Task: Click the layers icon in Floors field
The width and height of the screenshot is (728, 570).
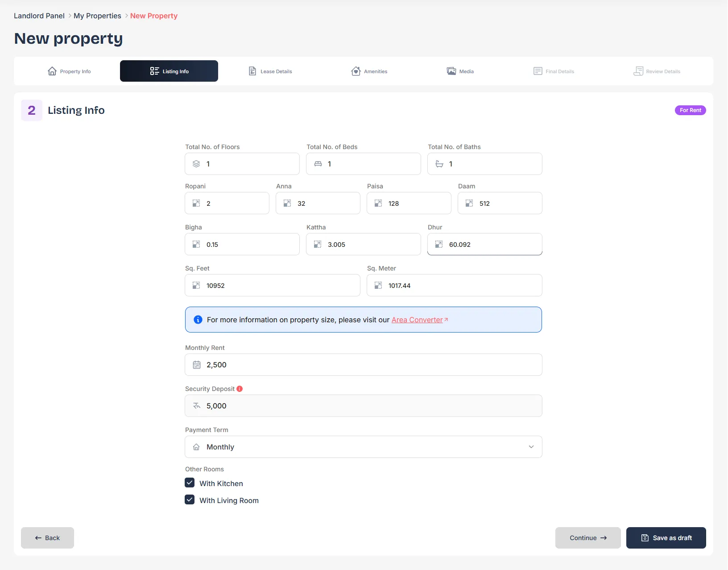Action: 196,164
